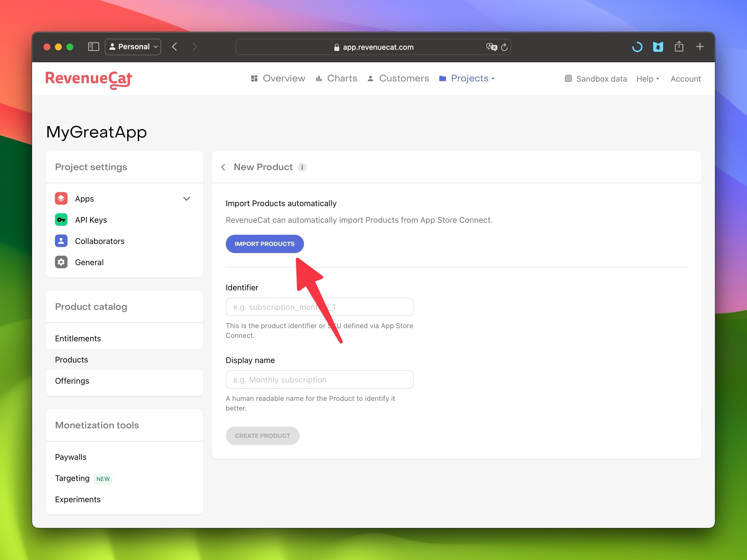747x560 pixels.
Task: Go back using New Product back chevron
Action: coord(223,167)
